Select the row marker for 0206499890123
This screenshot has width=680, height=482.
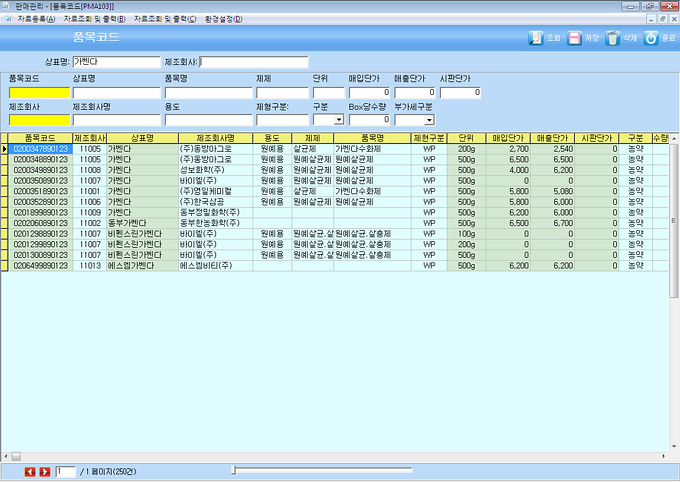click(x=4, y=266)
